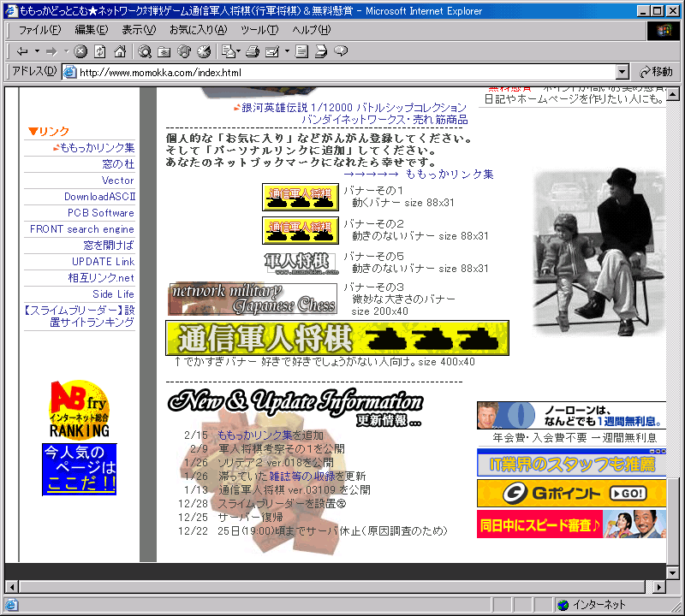Viewport: 685px width, 616px height.
Task: Click the animated banner beside バナーその1
Action: pos(301,197)
